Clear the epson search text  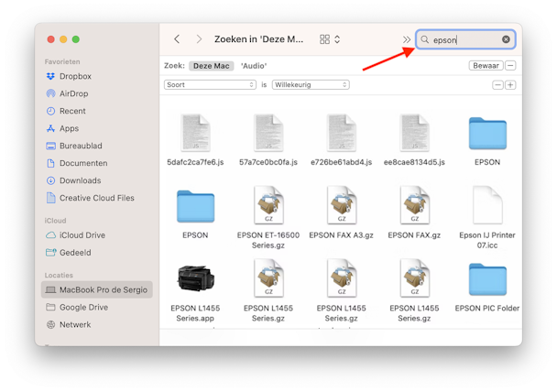pos(506,39)
